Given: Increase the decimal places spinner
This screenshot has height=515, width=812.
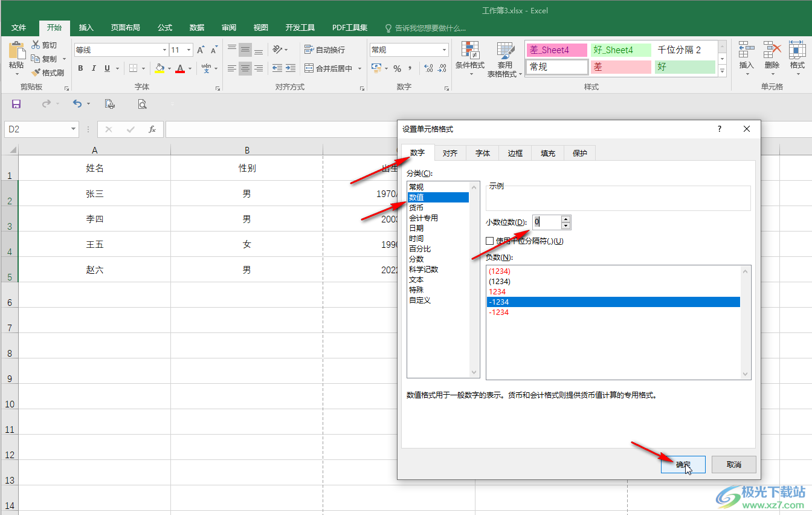Looking at the screenshot, I should click(x=565, y=219).
